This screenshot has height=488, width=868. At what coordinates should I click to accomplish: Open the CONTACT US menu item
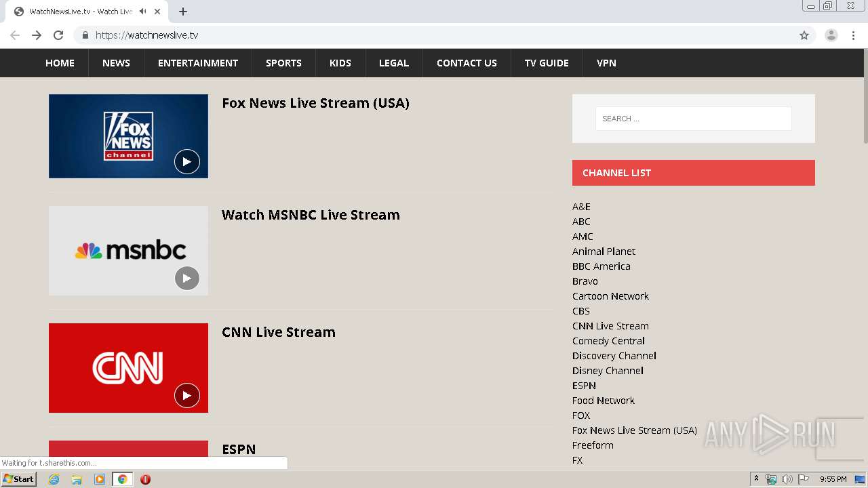[x=467, y=63]
